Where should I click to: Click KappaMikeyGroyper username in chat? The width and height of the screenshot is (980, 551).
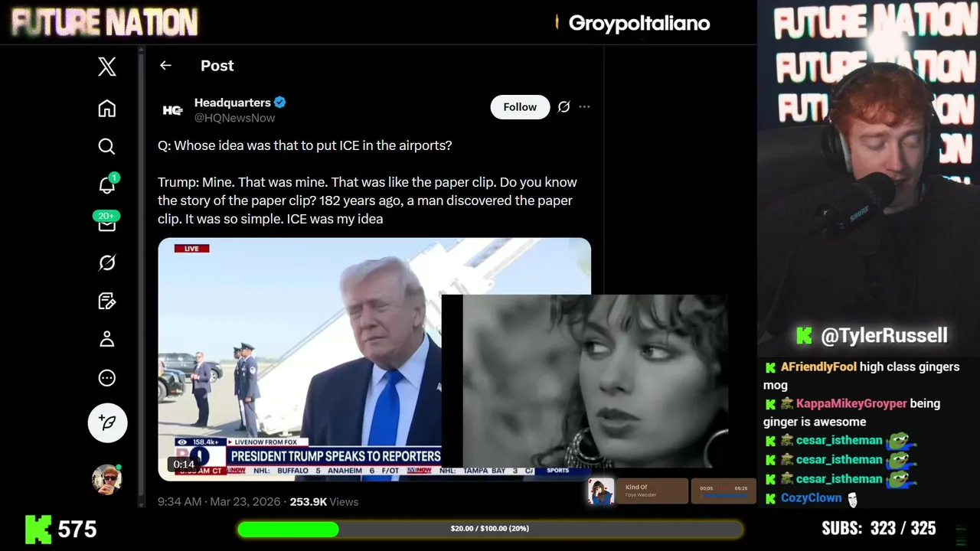pos(851,404)
